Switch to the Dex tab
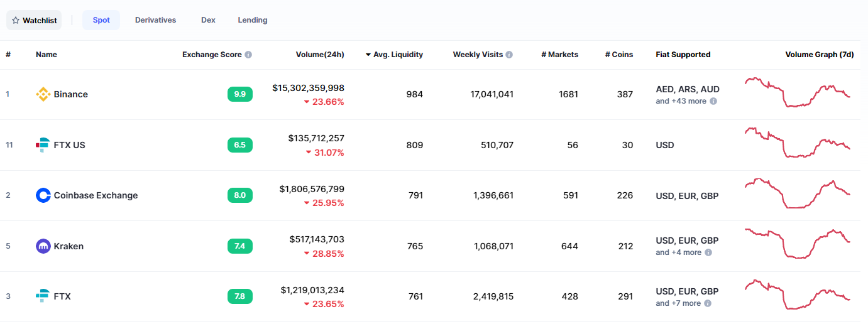This screenshot has width=868, height=324. point(208,20)
